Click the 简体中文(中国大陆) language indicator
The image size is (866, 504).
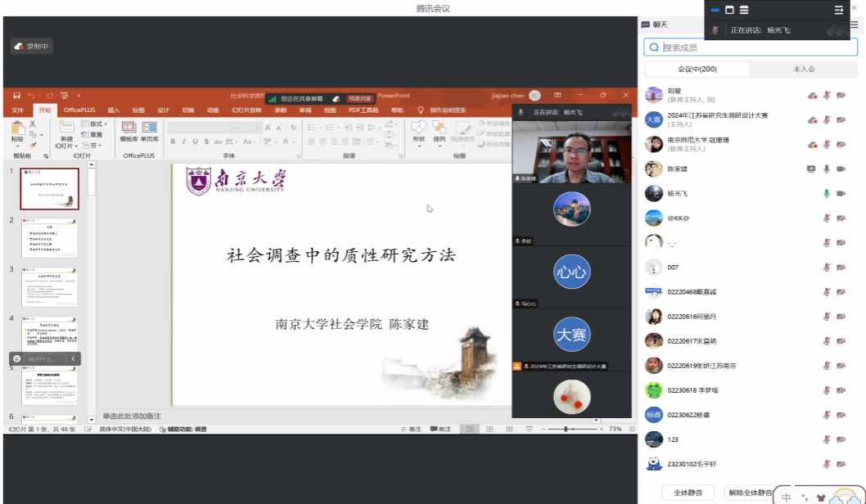125,429
